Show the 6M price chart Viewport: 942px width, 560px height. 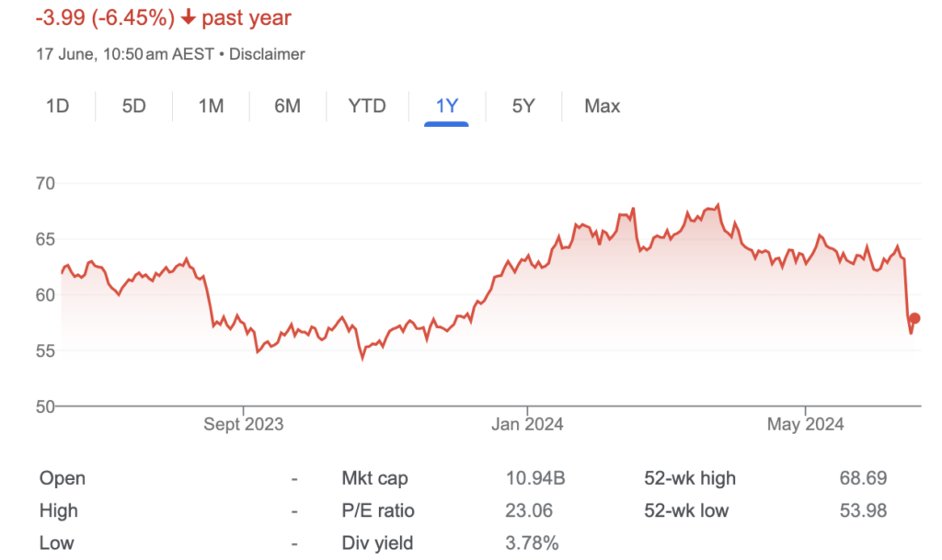287,107
